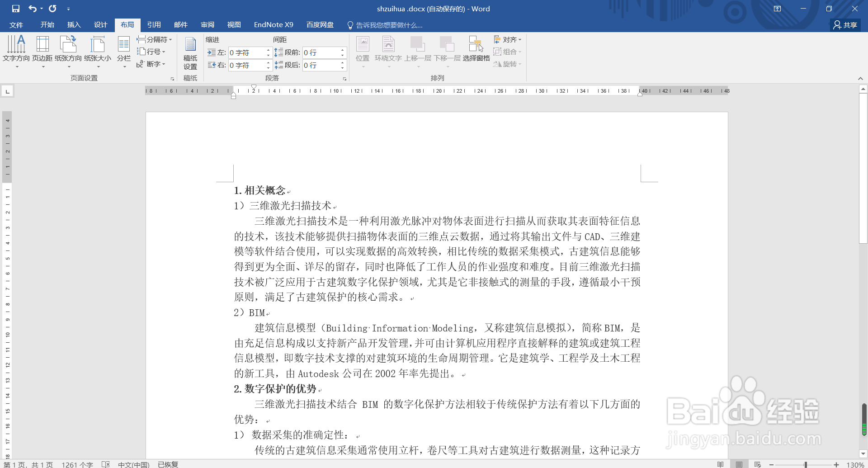Click the proofing check icon in status bar
This screenshot has height=468, width=868.
tap(106, 464)
